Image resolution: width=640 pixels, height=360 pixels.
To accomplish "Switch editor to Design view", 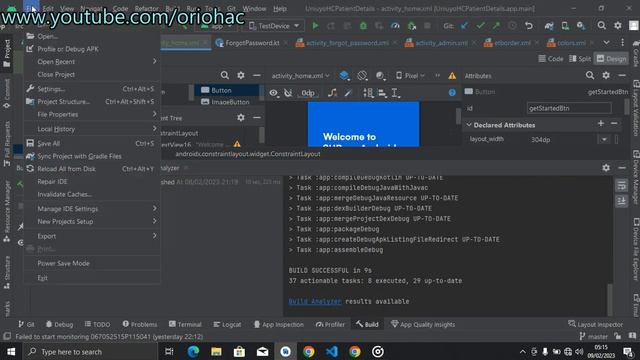I will tap(611, 59).
